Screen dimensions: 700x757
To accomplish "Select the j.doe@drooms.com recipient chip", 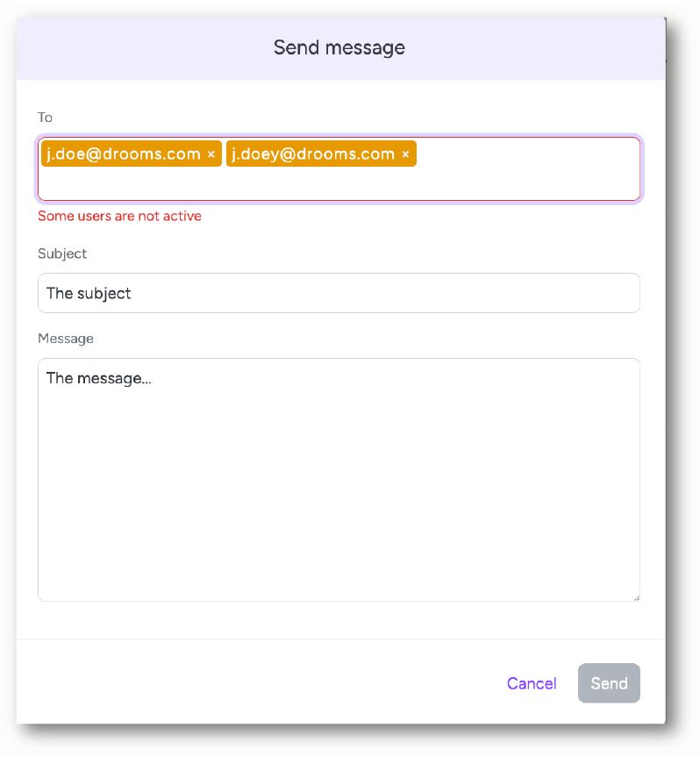I will click(132, 154).
